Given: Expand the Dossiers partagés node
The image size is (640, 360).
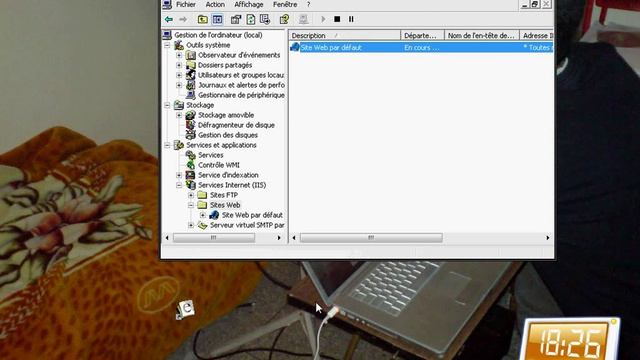Looking at the screenshot, I should tap(179, 65).
